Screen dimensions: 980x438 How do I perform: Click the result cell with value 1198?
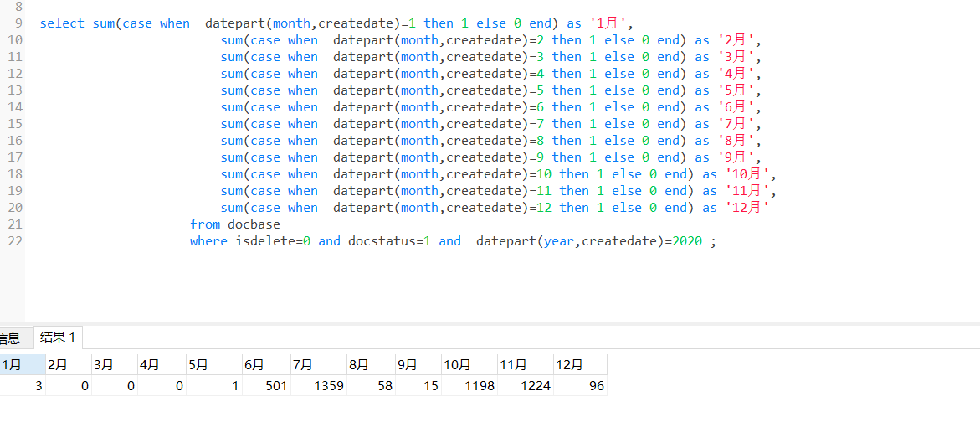(x=469, y=386)
